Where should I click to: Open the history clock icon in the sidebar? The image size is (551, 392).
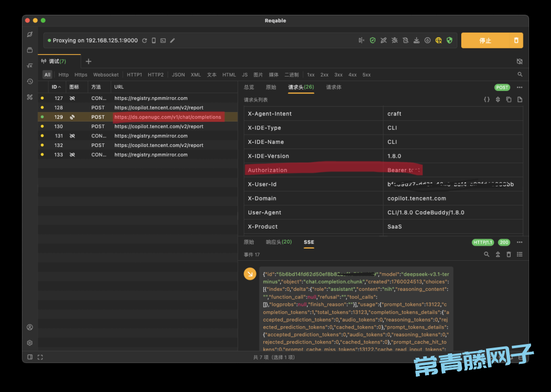pos(30,81)
